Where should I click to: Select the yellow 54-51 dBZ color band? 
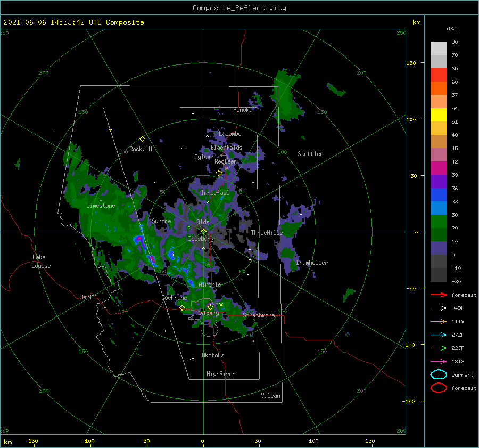(439, 115)
